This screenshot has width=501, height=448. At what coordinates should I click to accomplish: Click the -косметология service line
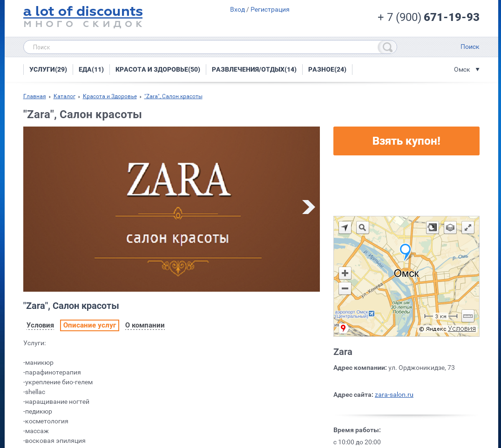point(46,421)
